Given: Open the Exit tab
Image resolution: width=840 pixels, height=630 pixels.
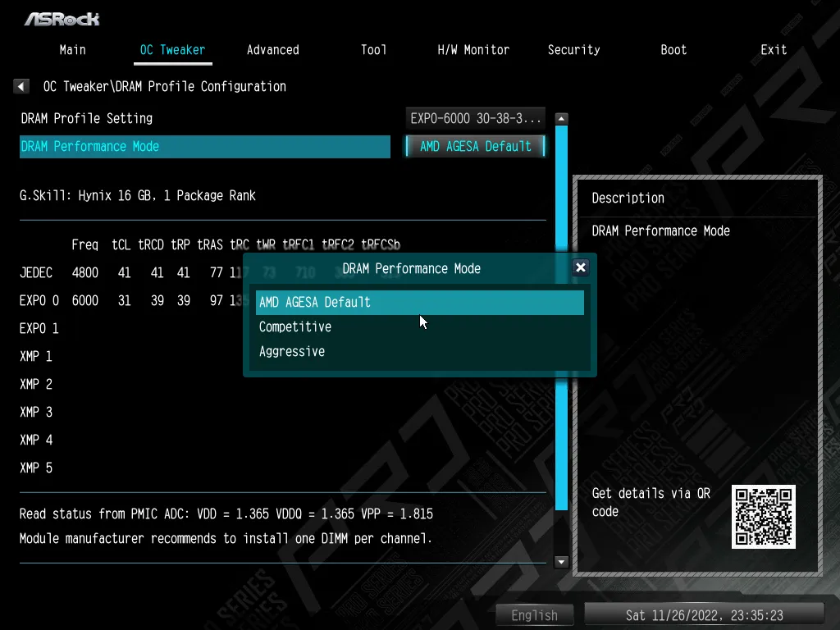Looking at the screenshot, I should (x=774, y=50).
